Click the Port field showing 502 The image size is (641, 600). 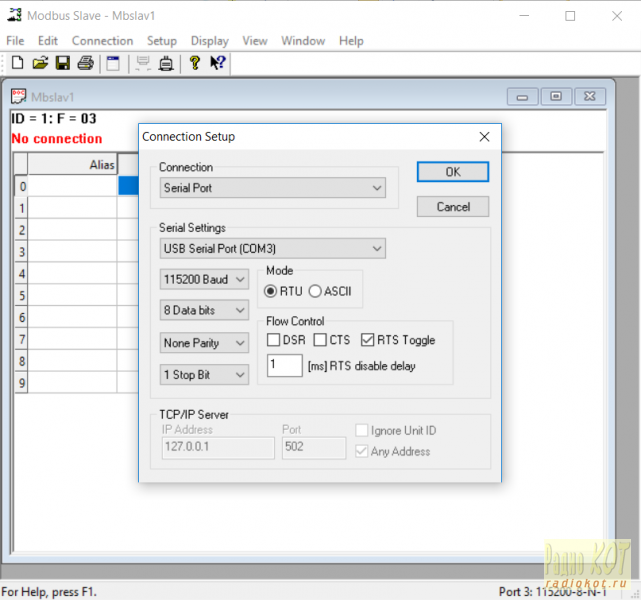[314, 448]
